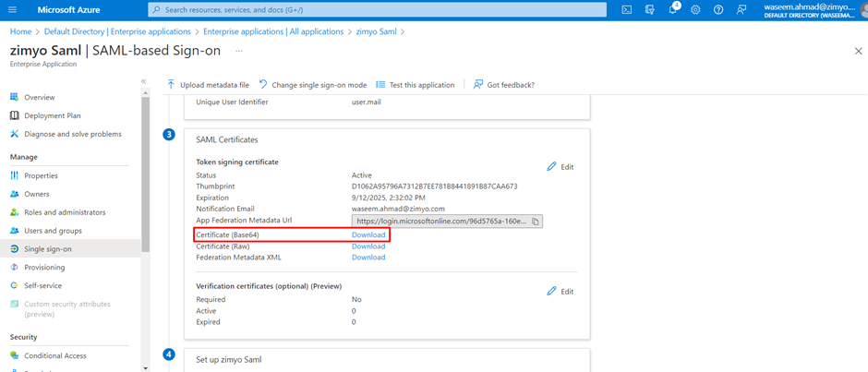The width and height of the screenshot is (868, 372).
Task: Click the Users and groups icon
Action: 15,230
